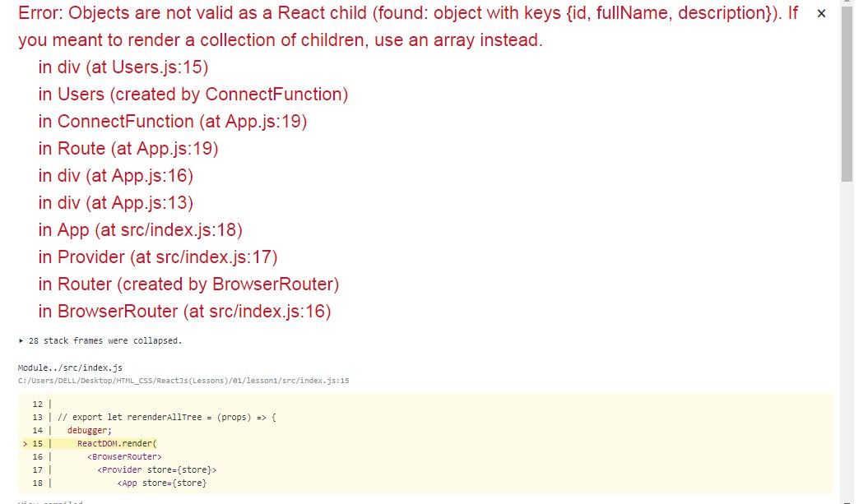Click 'in BrowserRouter (at src/index.js:16)' line
868x504 pixels.
coord(183,312)
